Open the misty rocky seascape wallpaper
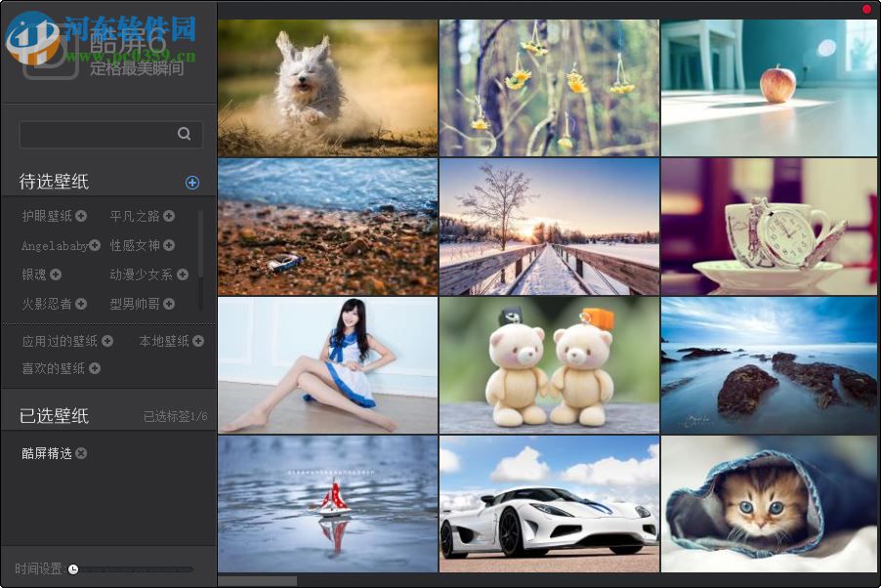Viewport: 881px width, 588px height. pyautogui.click(x=770, y=365)
